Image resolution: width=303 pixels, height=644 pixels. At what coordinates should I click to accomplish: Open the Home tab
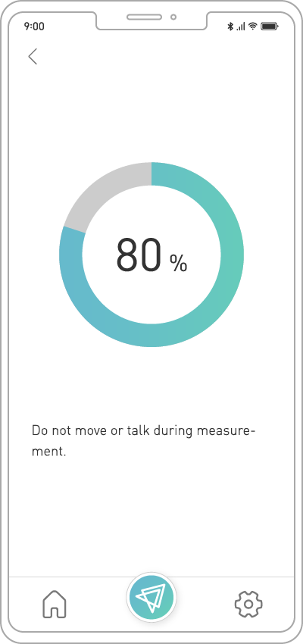(x=55, y=604)
